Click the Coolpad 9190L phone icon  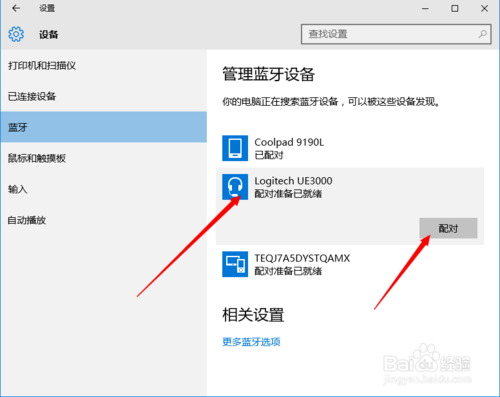(x=235, y=148)
